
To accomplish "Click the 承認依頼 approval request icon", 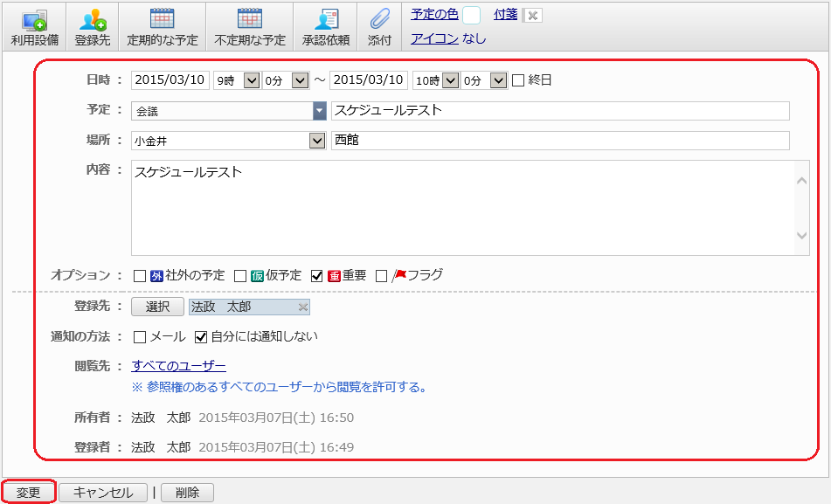I will tap(326, 26).
